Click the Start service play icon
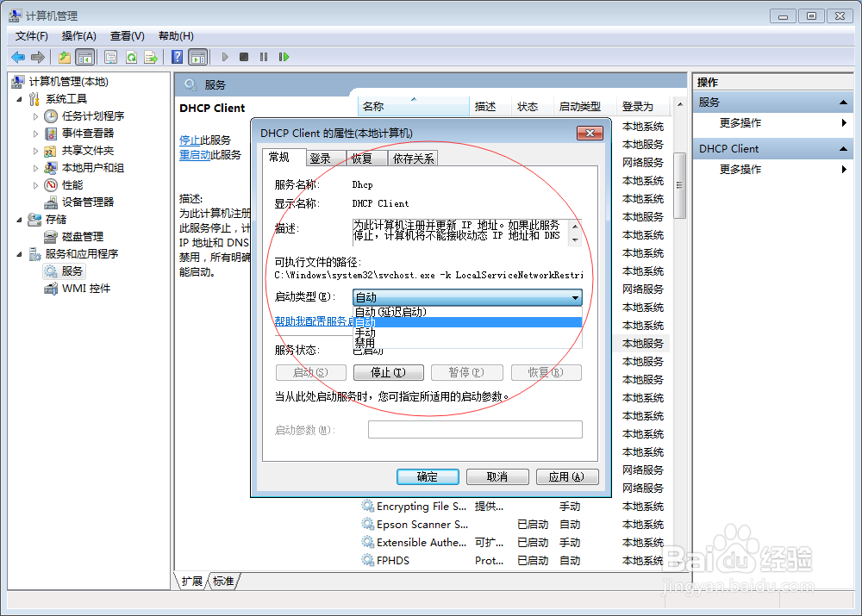The height and width of the screenshot is (616, 862). pos(224,56)
